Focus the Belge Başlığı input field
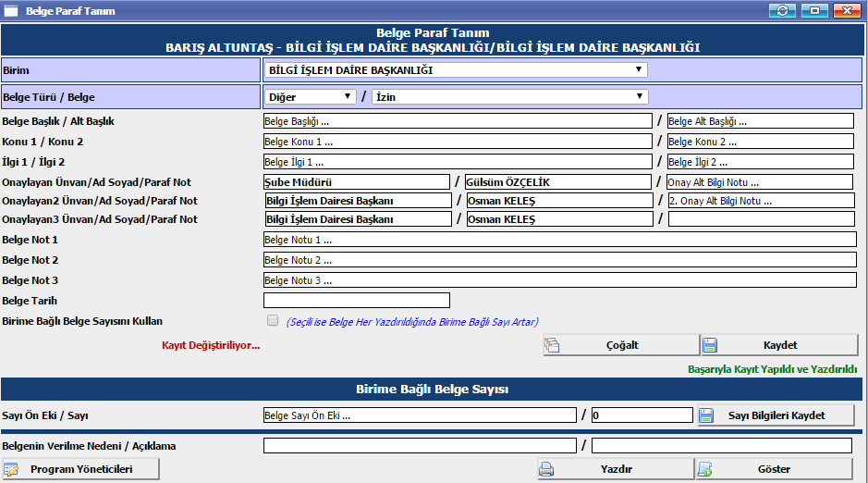Image resolution: width=868 pixels, height=483 pixels. (x=457, y=121)
